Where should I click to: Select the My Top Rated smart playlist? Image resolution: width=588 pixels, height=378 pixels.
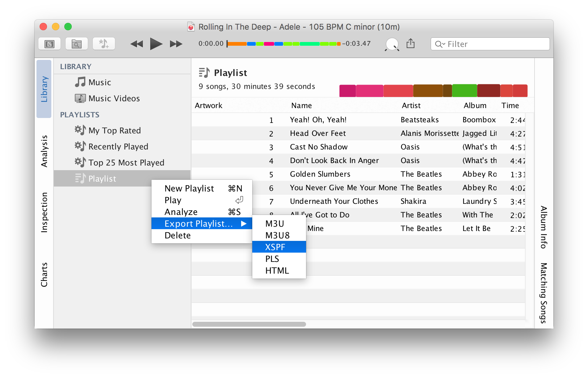click(115, 130)
